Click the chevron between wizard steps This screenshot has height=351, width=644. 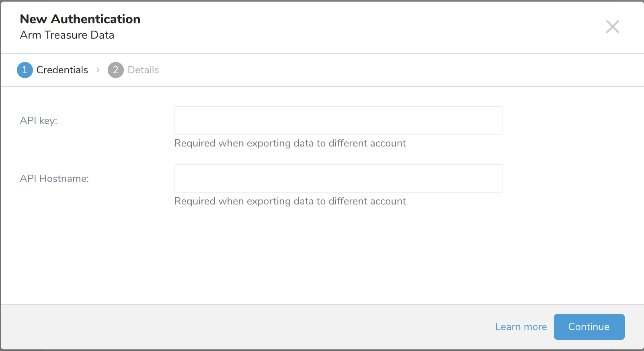98,70
